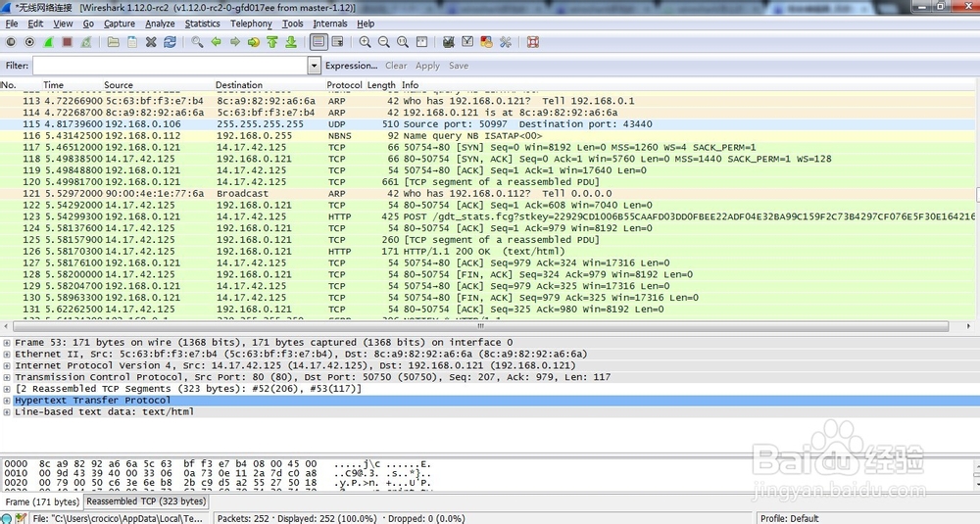The image size is (980, 524).
Task: Expand Hypertext Transfer Protocol row
Action: (x=7, y=401)
